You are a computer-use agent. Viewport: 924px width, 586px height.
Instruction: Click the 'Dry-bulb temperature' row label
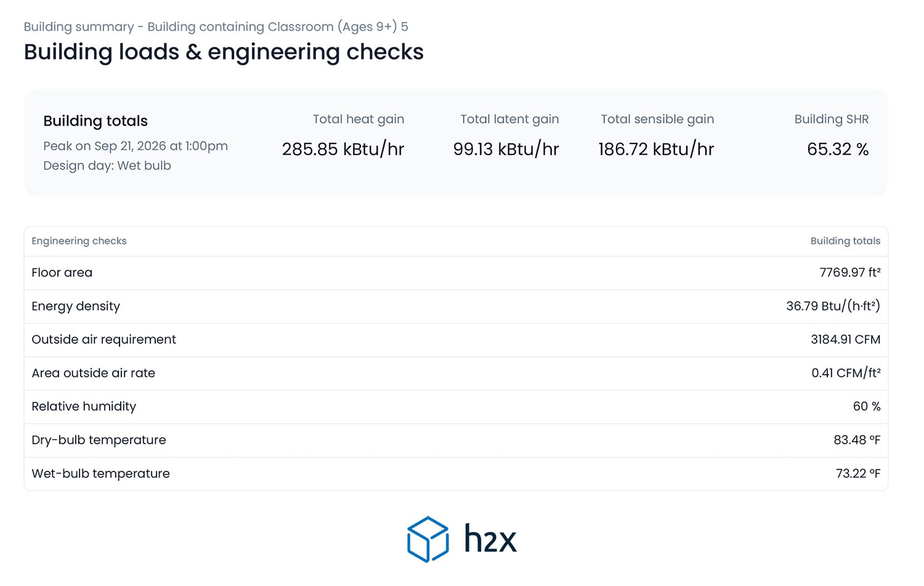pos(99,440)
